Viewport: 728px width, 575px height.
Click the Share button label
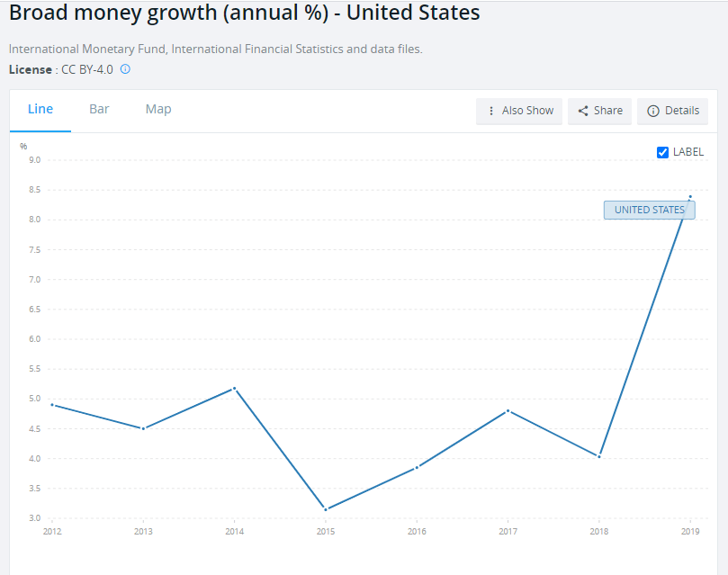pyautogui.click(x=608, y=111)
